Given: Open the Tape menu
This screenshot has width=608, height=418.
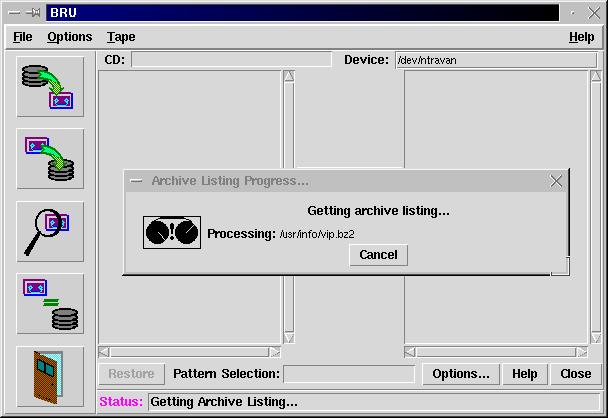Looking at the screenshot, I should (x=121, y=37).
